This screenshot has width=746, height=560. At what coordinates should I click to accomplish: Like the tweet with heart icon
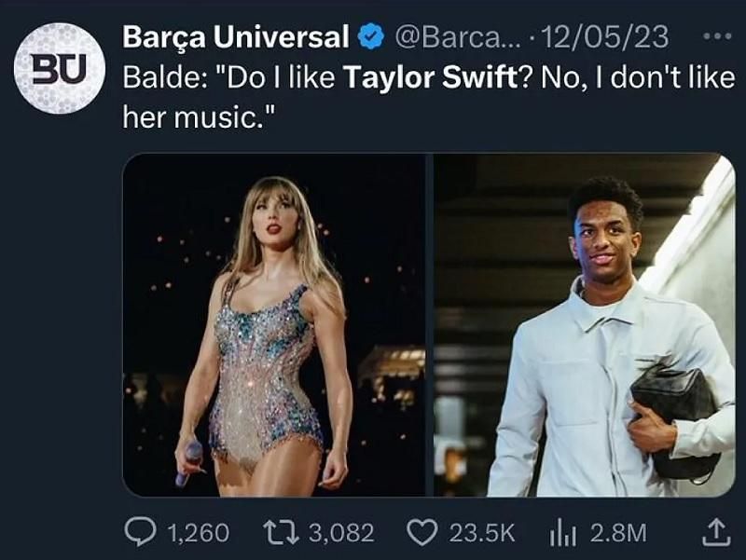pyautogui.click(x=422, y=532)
